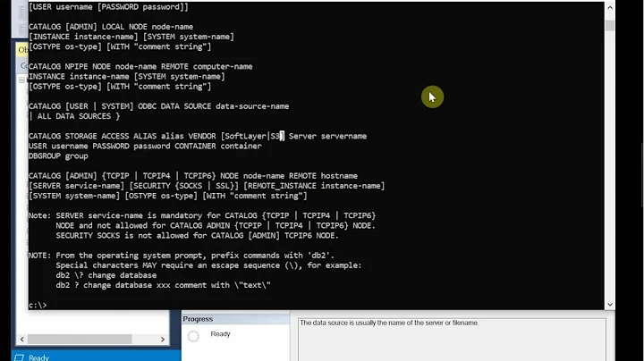
Task: Click the status bar Ready icon
Action: point(19,357)
